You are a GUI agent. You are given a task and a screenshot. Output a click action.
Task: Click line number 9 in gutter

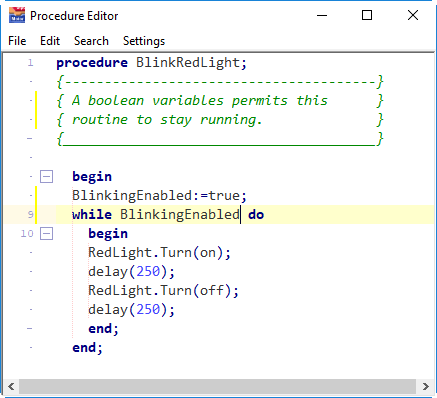(30, 214)
